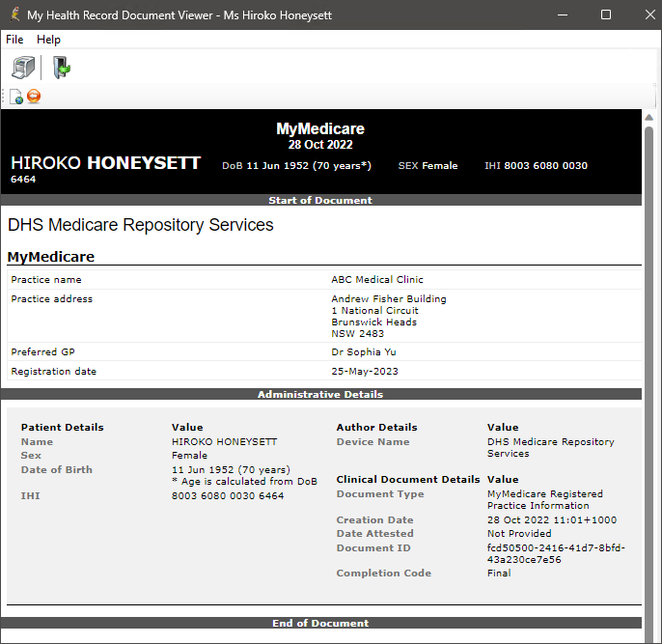
Task: Click the Print document toolbar icon
Action: (23, 68)
